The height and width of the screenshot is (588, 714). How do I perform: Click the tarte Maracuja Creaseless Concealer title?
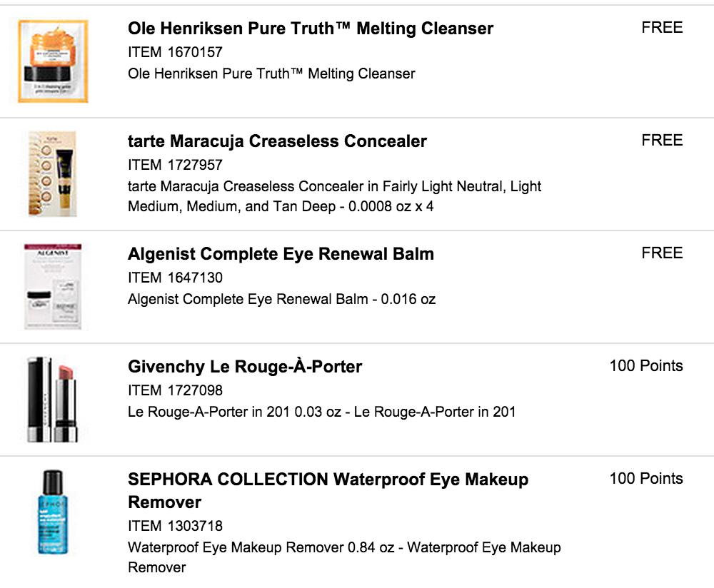coord(277,141)
